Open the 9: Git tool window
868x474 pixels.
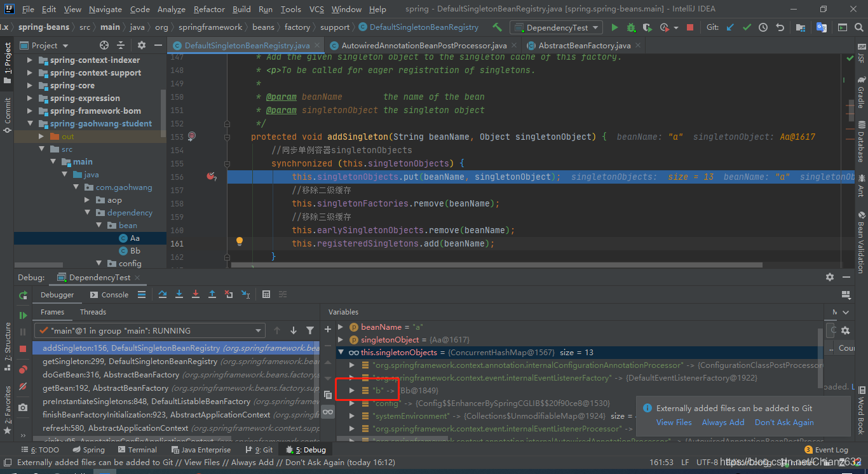click(x=258, y=450)
